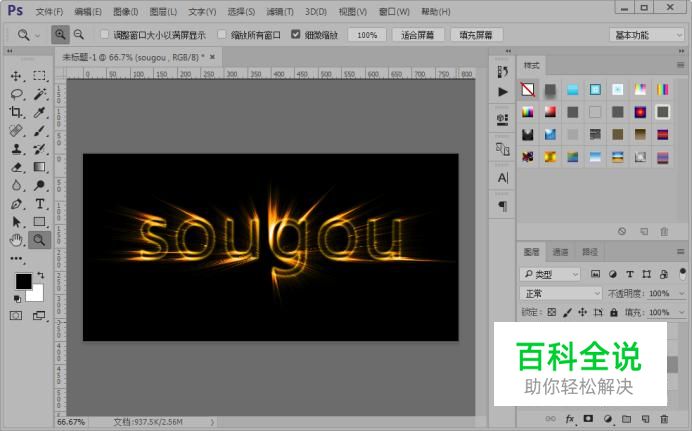Viewport: 692px width, 431px height.
Task: Select the Rectangle shape tool
Action: (x=39, y=221)
